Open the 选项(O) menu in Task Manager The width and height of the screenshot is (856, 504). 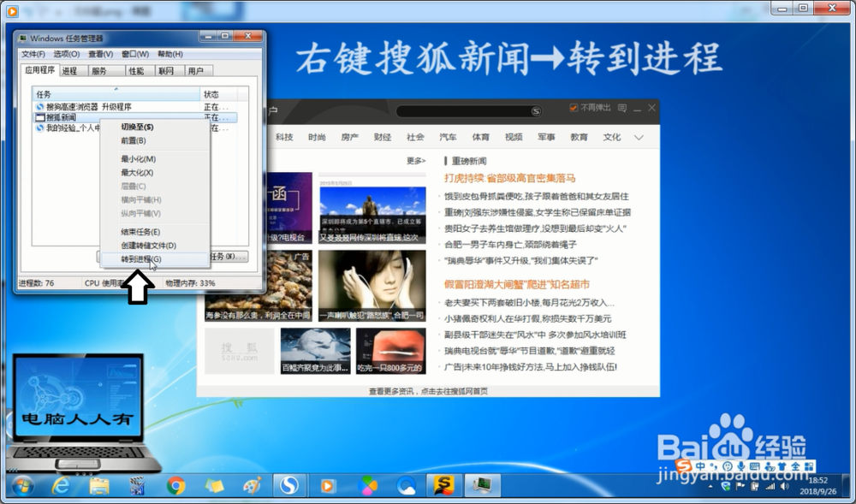coord(67,54)
